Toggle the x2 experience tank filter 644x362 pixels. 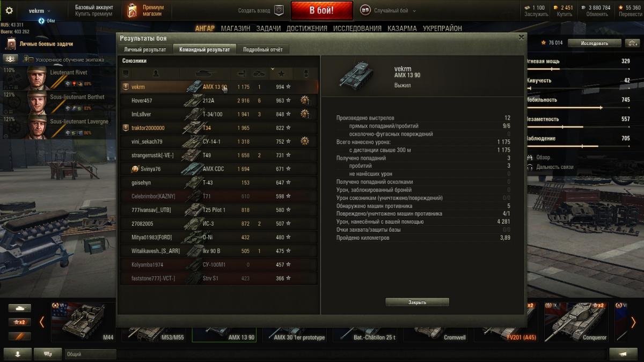[19, 322]
